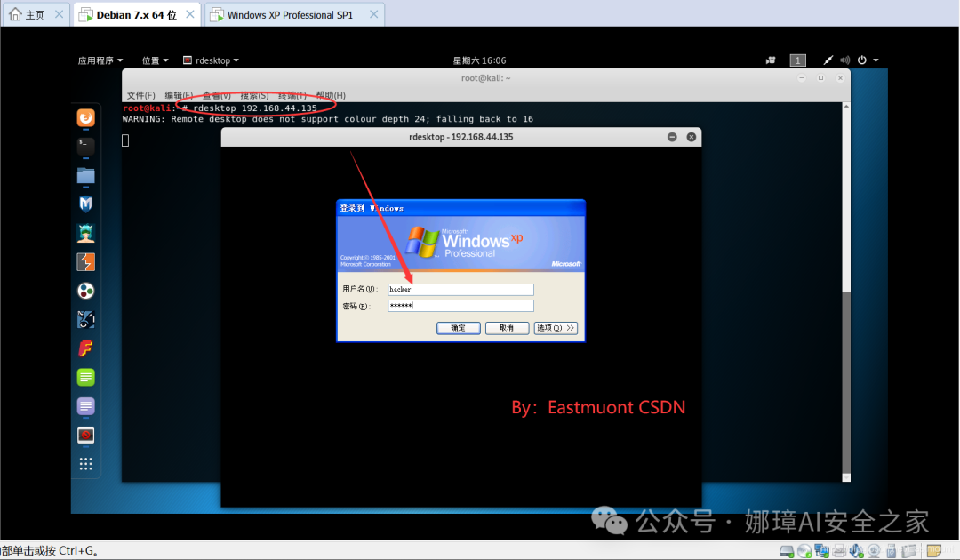Image resolution: width=960 pixels, height=560 pixels.
Task: Open the tri-colored dots icon in the dock
Action: (x=85, y=291)
